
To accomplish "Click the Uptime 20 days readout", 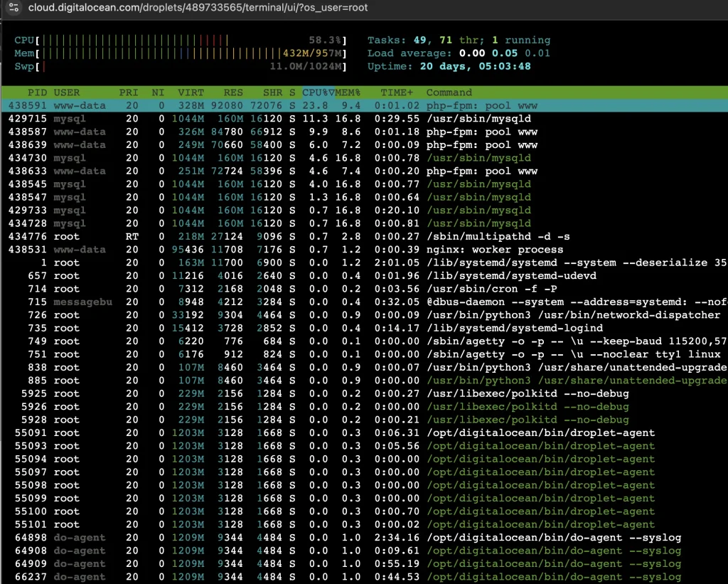I will tap(449, 66).
